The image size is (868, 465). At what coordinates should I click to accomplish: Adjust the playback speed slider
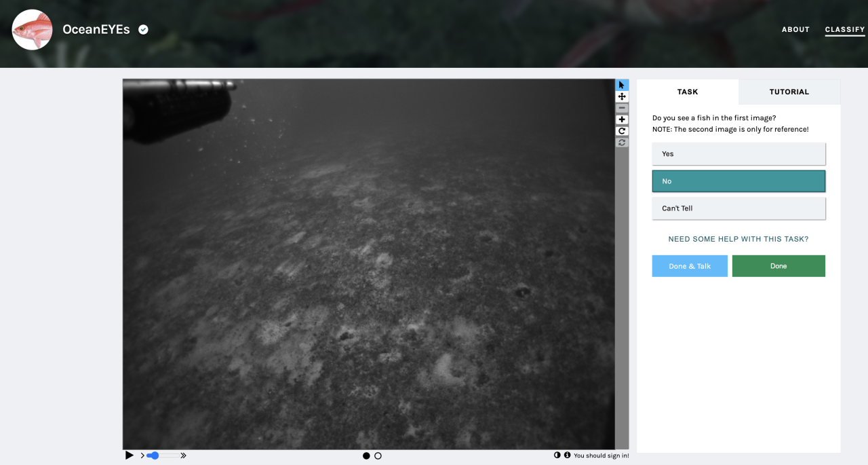[x=163, y=455]
